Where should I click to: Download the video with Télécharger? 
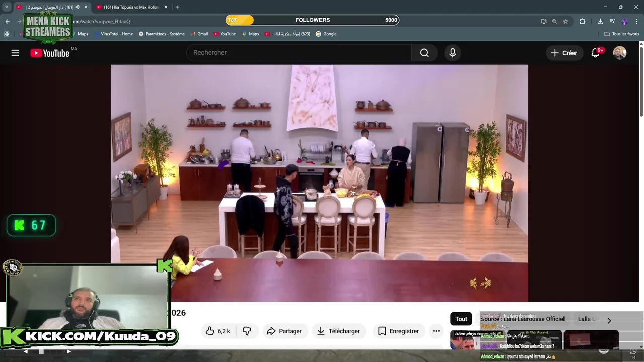point(338,331)
